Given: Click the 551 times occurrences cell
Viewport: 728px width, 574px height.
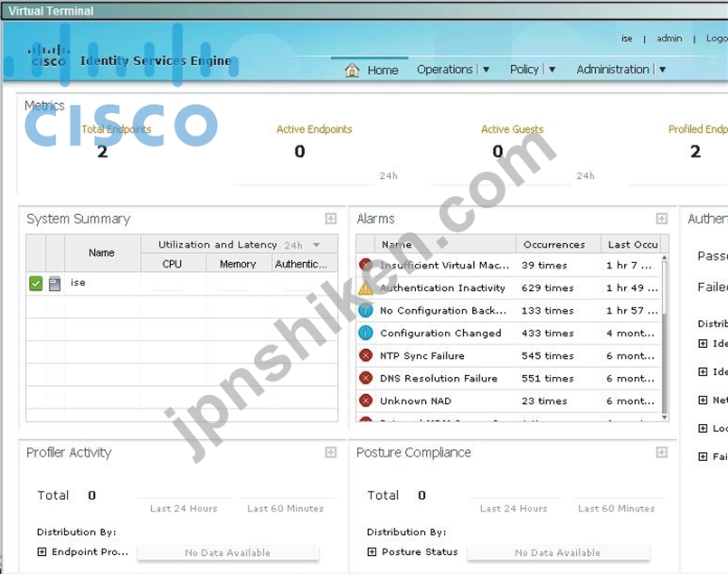Looking at the screenshot, I should tap(547, 379).
